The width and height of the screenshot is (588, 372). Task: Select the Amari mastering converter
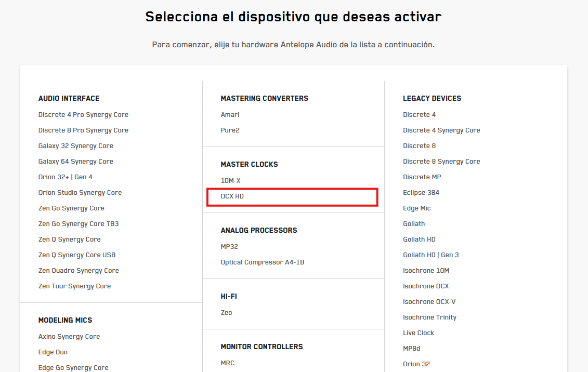coord(230,115)
